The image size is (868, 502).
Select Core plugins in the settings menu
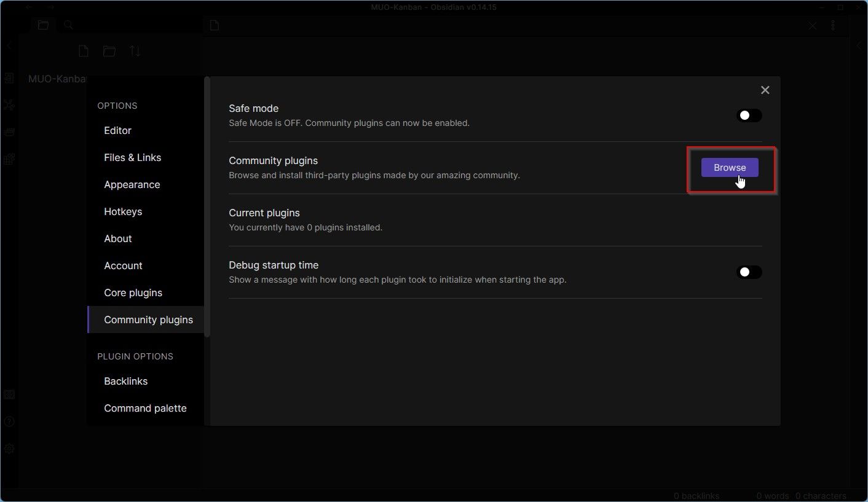tap(133, 292)
